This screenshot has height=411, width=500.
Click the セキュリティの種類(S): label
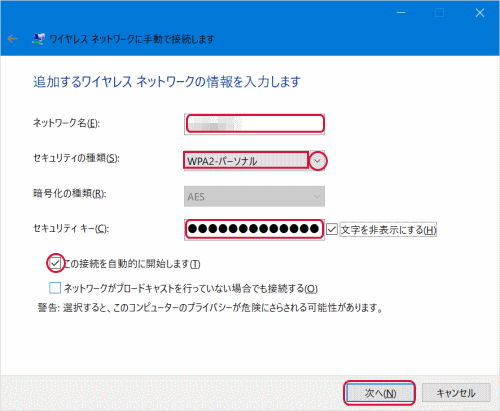click(x=76, y=158)
